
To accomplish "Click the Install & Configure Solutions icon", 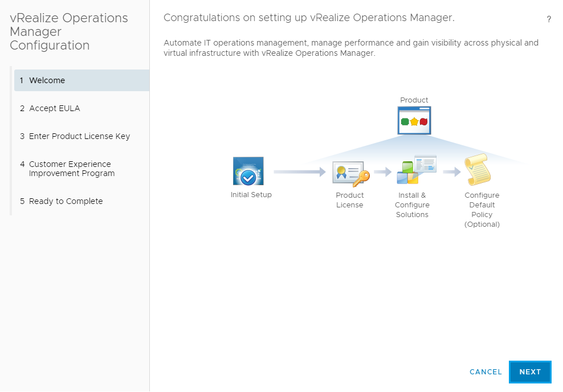I will click(x=416, y=170).
